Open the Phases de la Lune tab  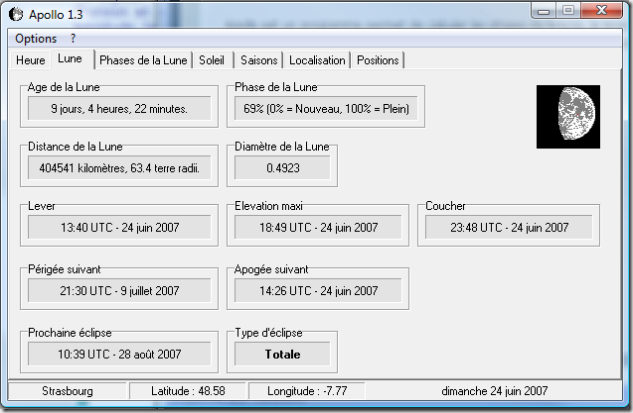pos(144,60)
